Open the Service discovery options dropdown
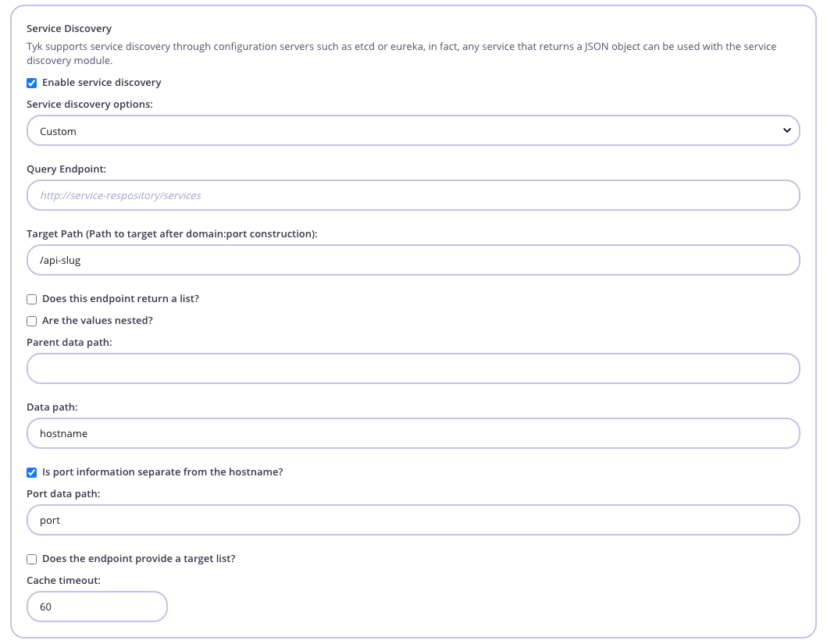Image resolution: width=827 pixels, height=644 pixels. pyautogui.click(x=413, y=130)
